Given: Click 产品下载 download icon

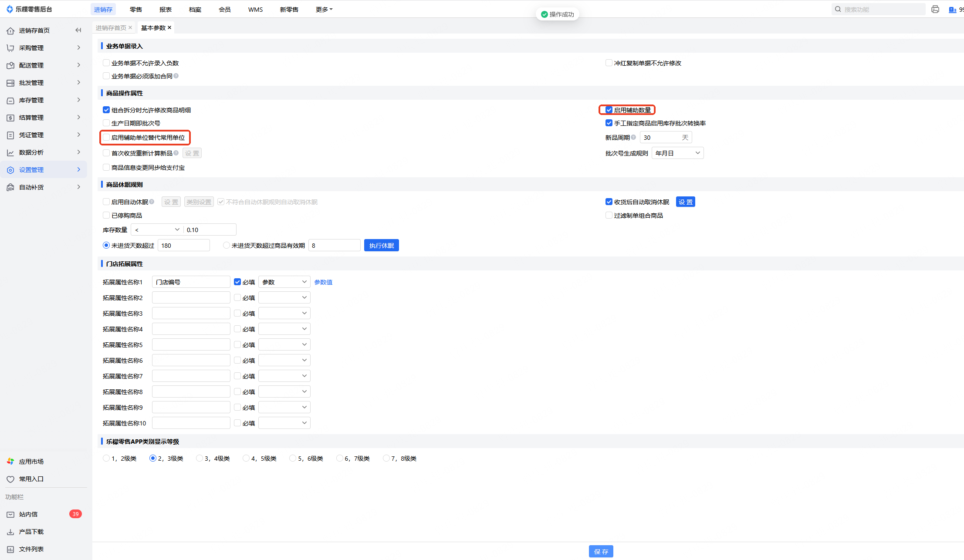Looking at the screenshot, I should [x=10, y=532].
